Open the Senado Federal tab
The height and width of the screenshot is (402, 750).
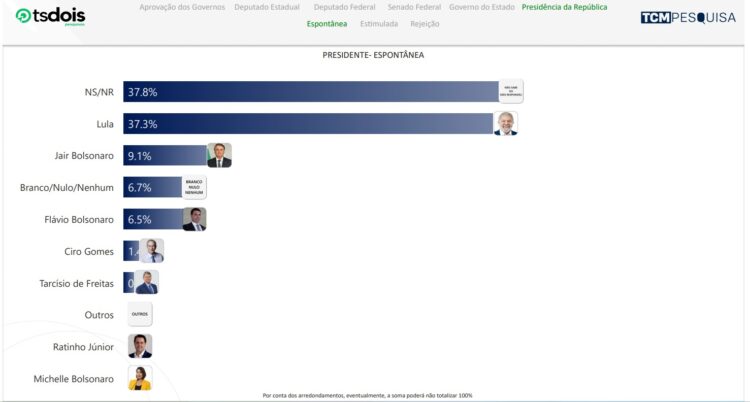point(414,7)
